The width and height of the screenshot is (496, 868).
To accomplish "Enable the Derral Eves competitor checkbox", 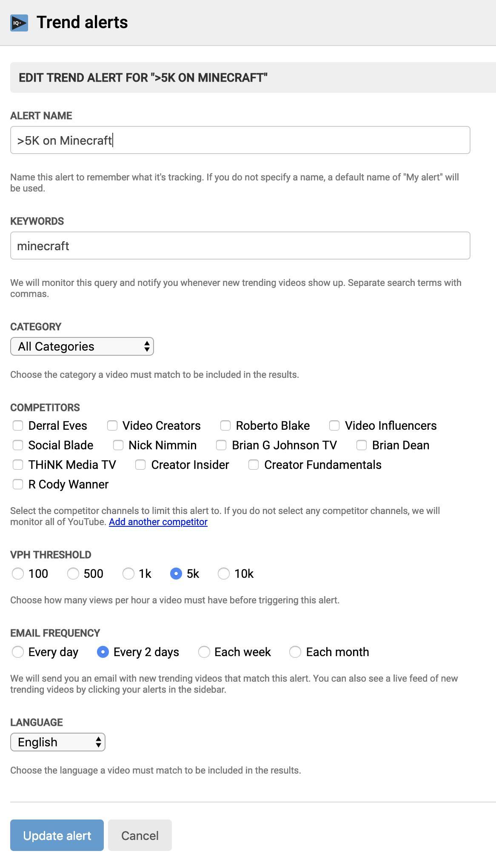I will (18, 425).
